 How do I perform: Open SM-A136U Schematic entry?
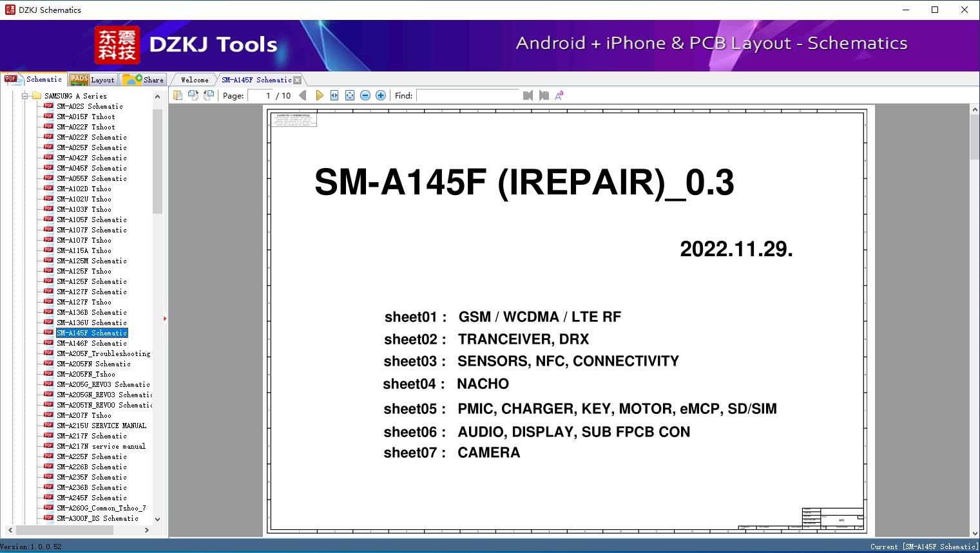tap(91, 323)
